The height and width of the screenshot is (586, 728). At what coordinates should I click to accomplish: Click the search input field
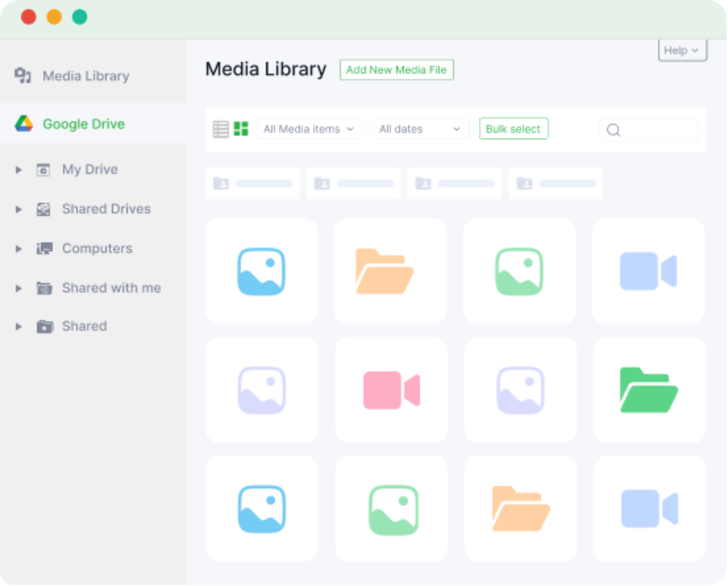pos(658,130)
